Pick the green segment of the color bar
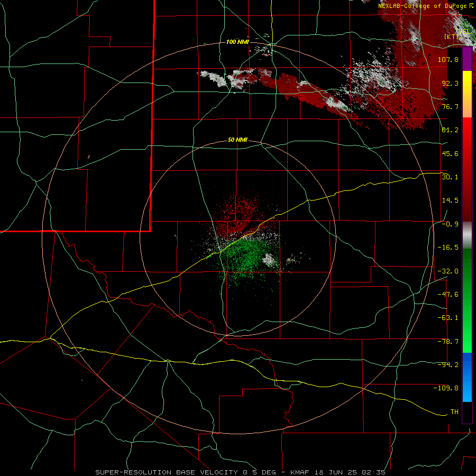Screen dimensions: 476x476 [x=467, y=300]
